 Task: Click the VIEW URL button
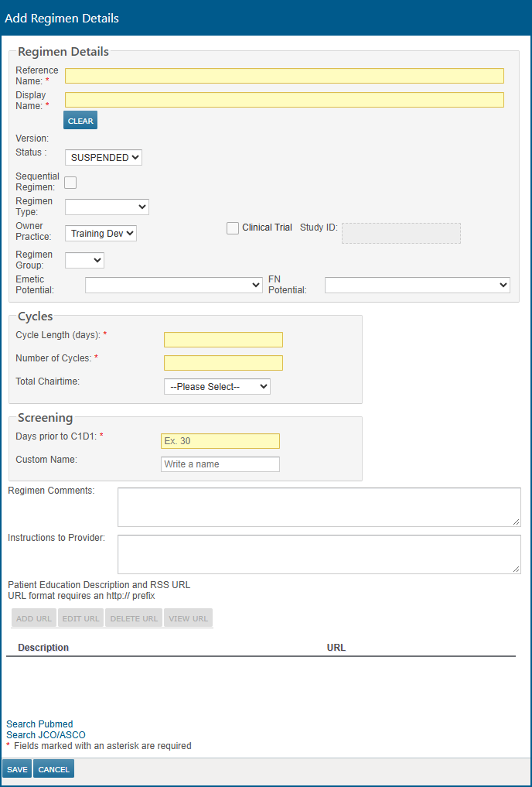click(x=188, y=618)
